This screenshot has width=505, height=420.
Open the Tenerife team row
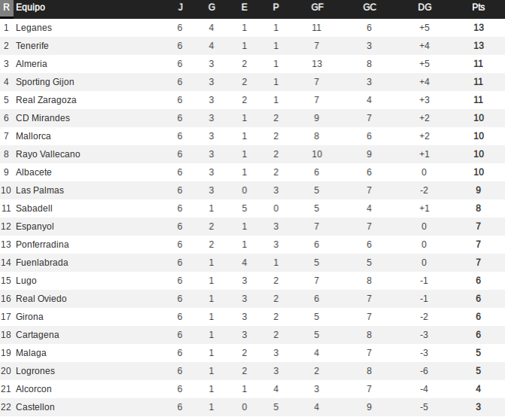coord(253,46)
